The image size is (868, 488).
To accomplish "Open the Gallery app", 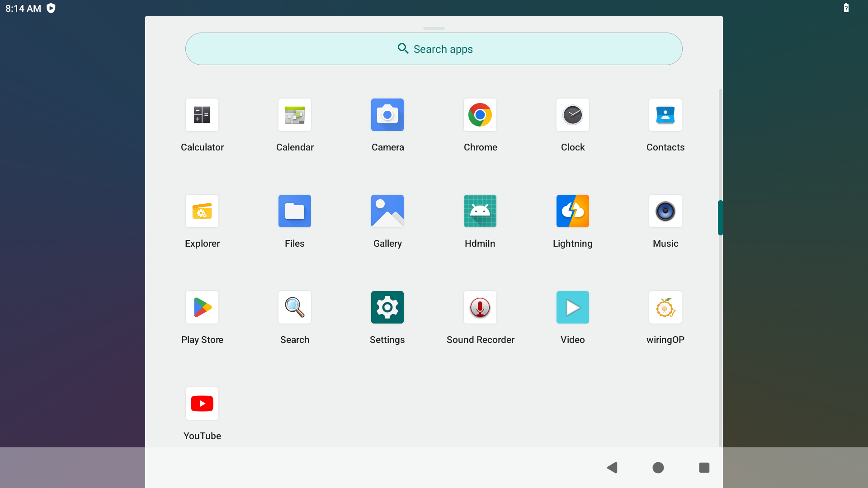I will point(387,211).
